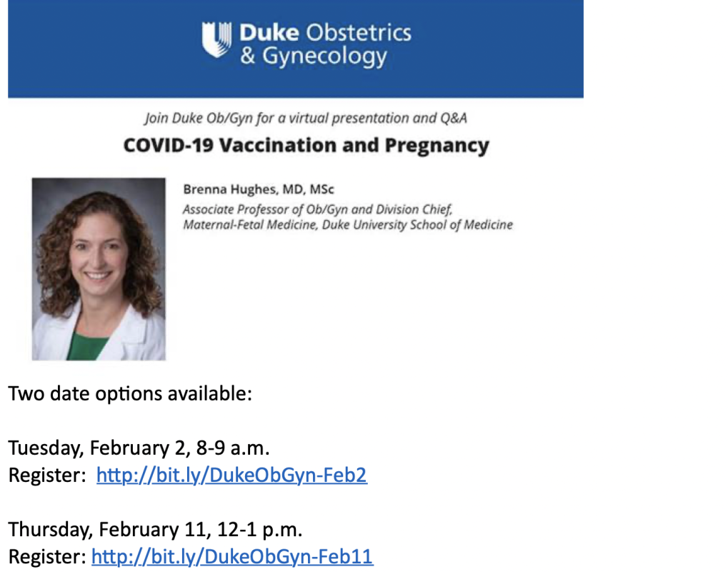
Task: Click "& Gynecology" text in blue banner
Action: tap(313, 57)
